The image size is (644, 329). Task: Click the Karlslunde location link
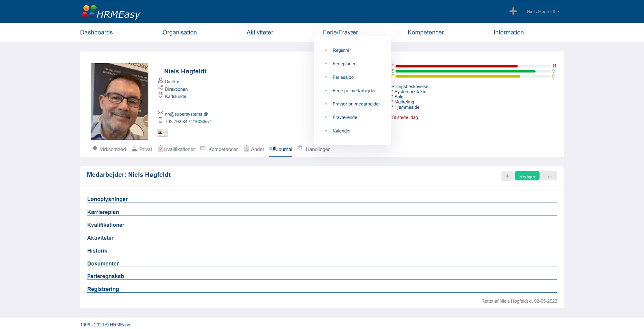(x=175, y=96)
